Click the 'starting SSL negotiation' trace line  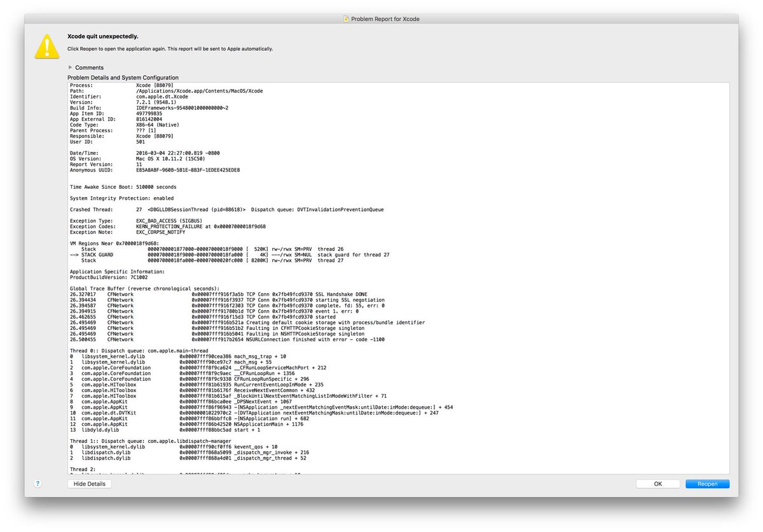227,300
